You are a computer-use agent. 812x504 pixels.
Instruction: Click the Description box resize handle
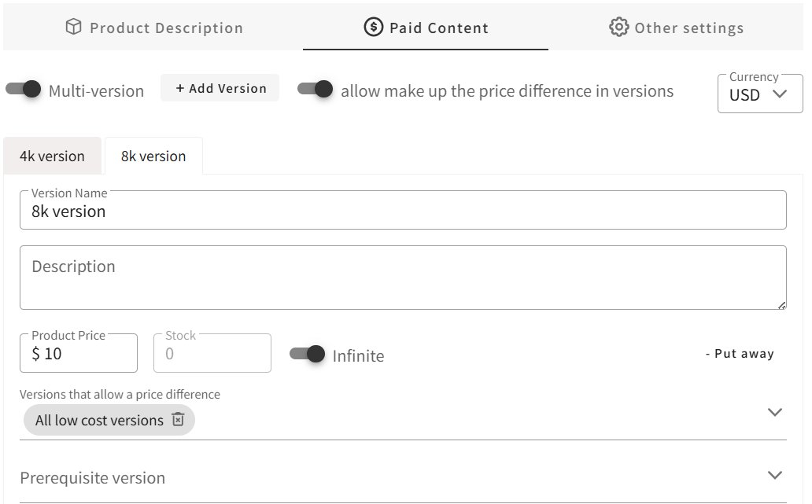coord(781,305)
